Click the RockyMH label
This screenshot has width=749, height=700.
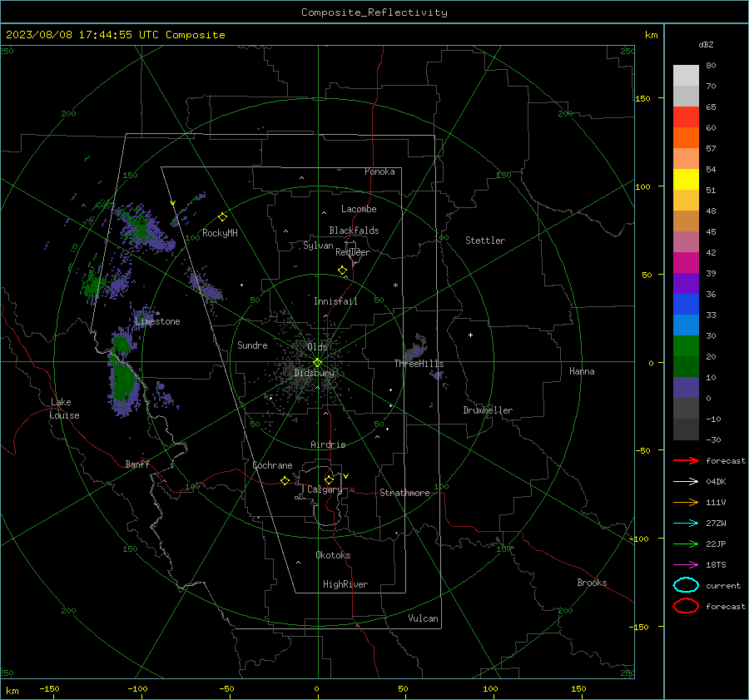coord(220,233)
